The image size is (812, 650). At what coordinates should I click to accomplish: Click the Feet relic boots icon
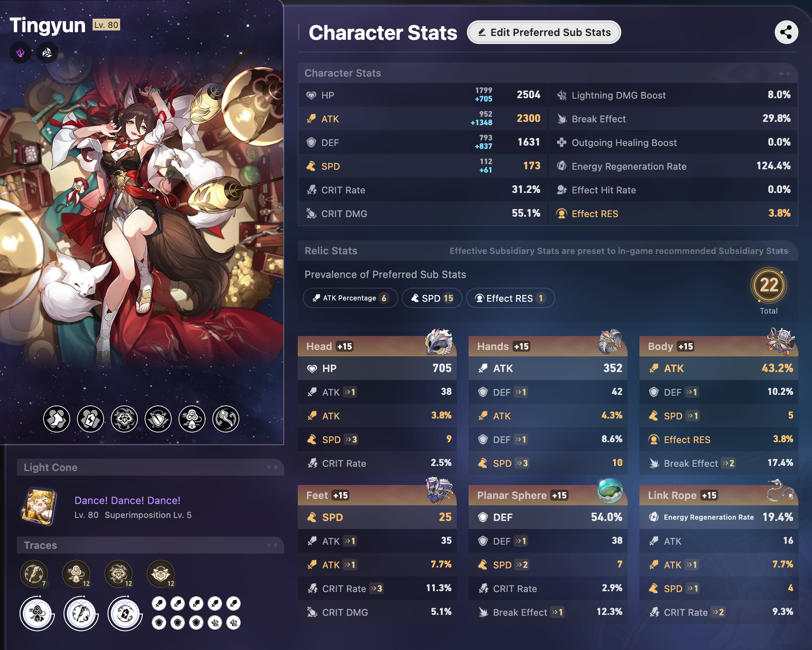click(x=439, y=490)
